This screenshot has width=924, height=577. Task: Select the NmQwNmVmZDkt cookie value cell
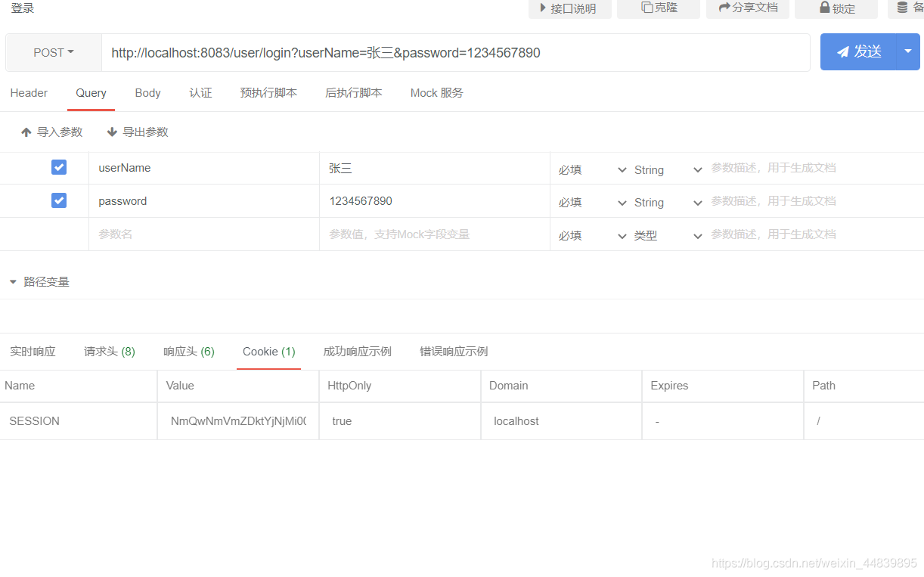coord(238,421)
